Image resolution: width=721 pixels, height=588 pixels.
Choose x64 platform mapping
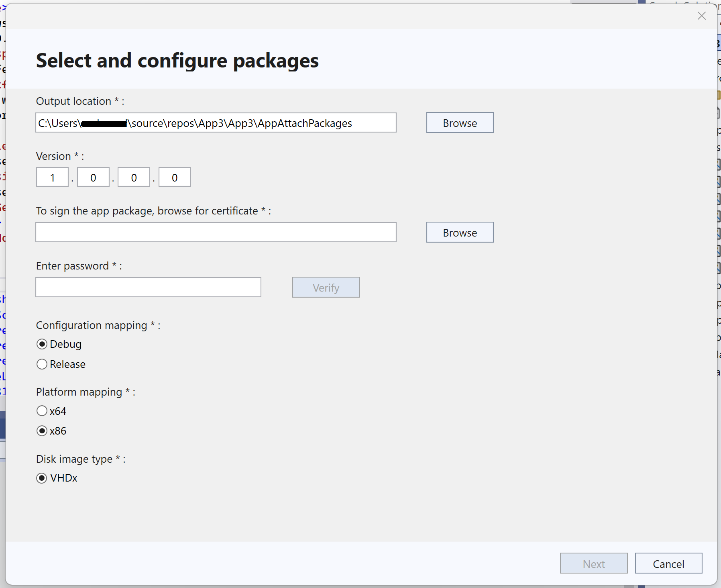[42, 410]
